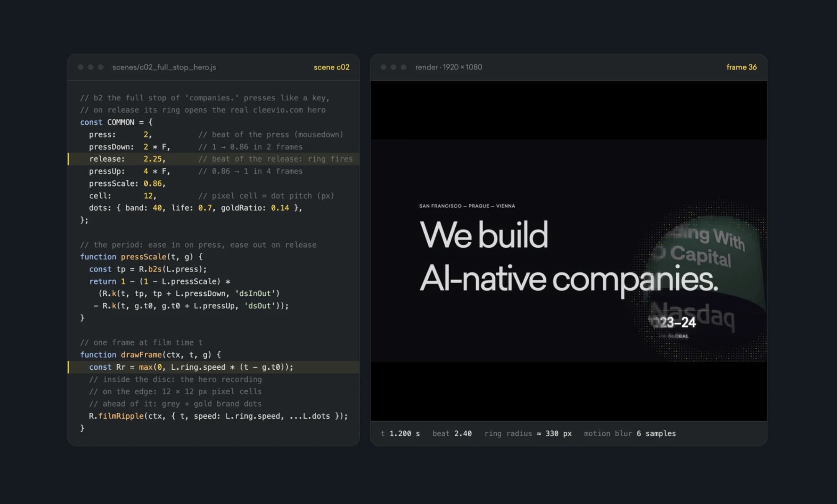Screen dimensions: 837x504
Task: Click first comment line 'b2 the full stop of'
Action: 205,98
